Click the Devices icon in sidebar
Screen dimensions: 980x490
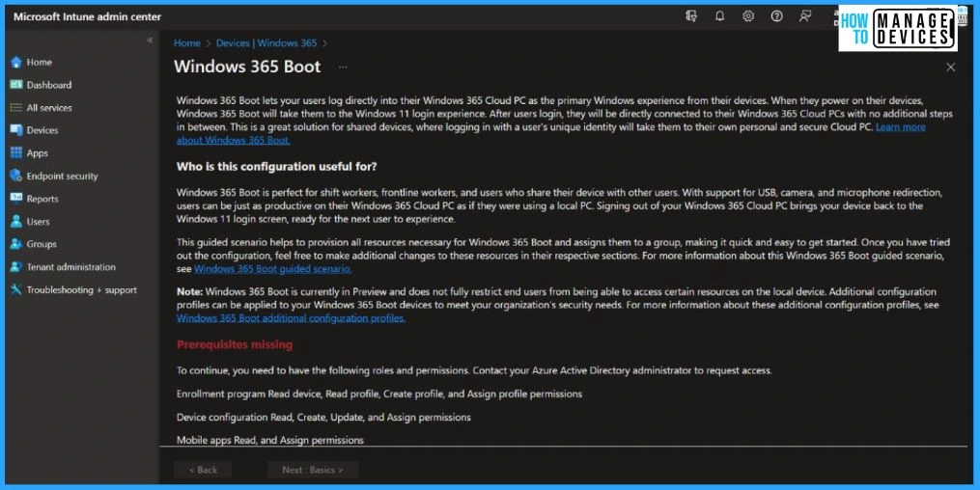[16, 130]
